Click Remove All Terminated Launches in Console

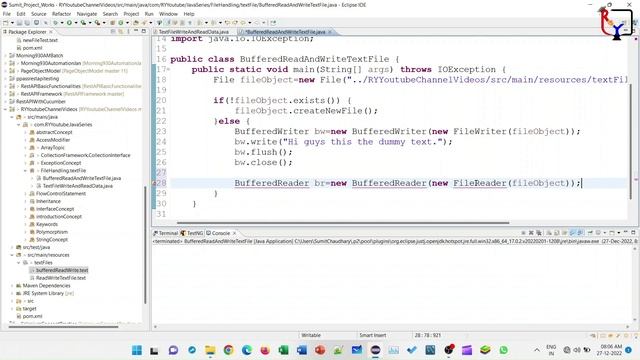[x=539, y=233]
